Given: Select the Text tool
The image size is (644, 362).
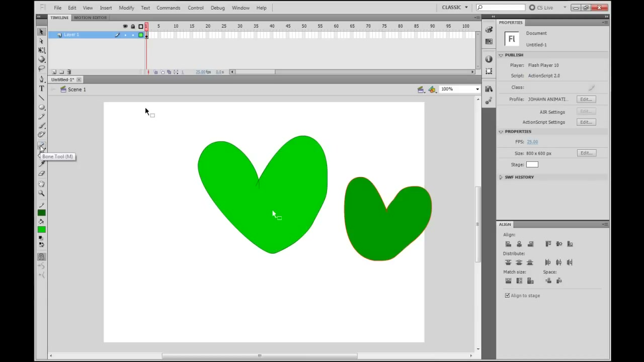Looking at the screenshot, I should (x=42, y=88).
